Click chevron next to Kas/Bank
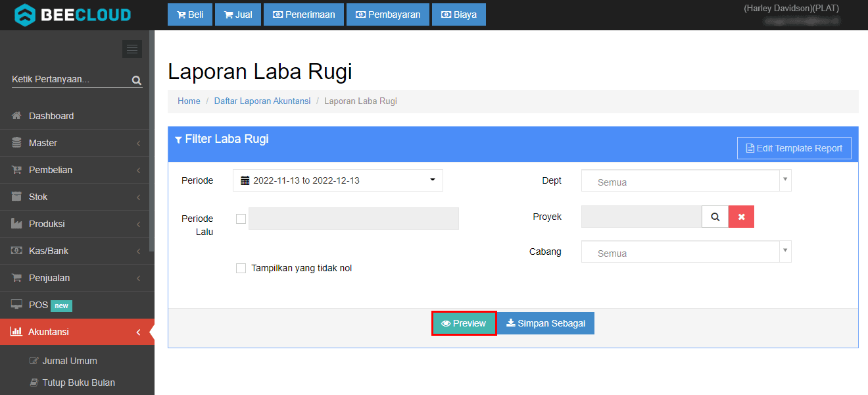This screenshot has height=395, width=868. (x=138, y=251)
